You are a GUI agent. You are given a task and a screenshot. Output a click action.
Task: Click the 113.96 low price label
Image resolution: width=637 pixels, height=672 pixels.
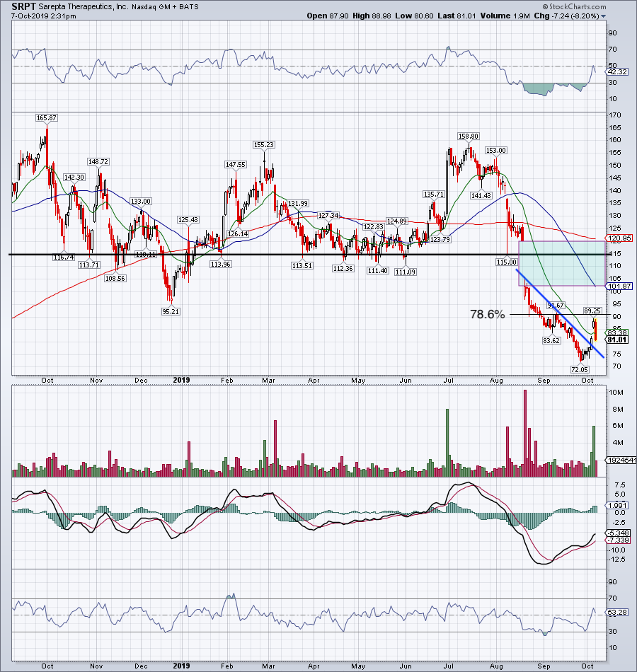221,265
